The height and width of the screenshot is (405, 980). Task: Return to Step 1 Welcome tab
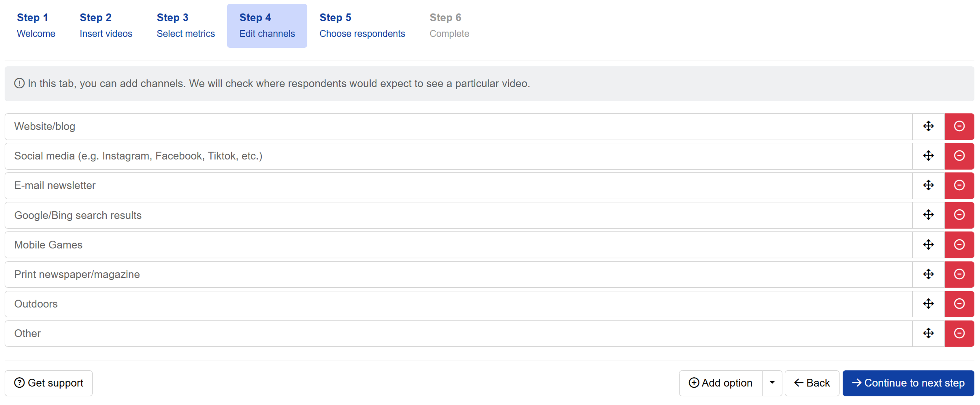36,26
